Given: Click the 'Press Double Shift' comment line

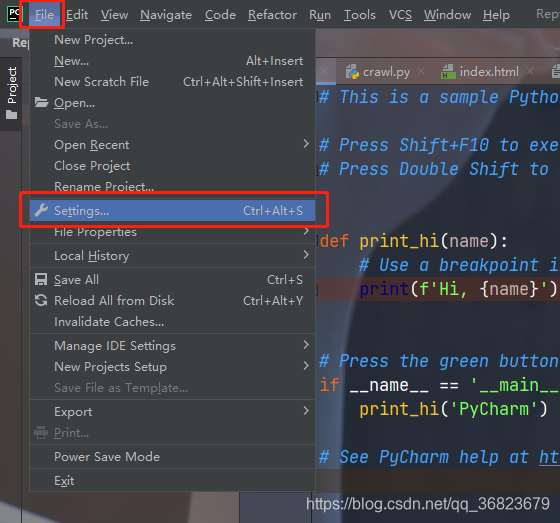Looking at the screenshot, I should [x=434, y=169].
